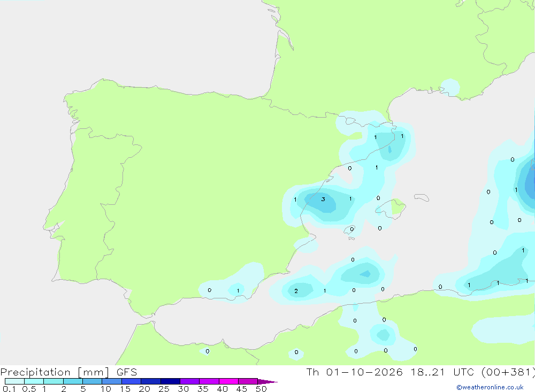Click the violet 30 legend swatch
Screen dimensions: 535x392
190,381
